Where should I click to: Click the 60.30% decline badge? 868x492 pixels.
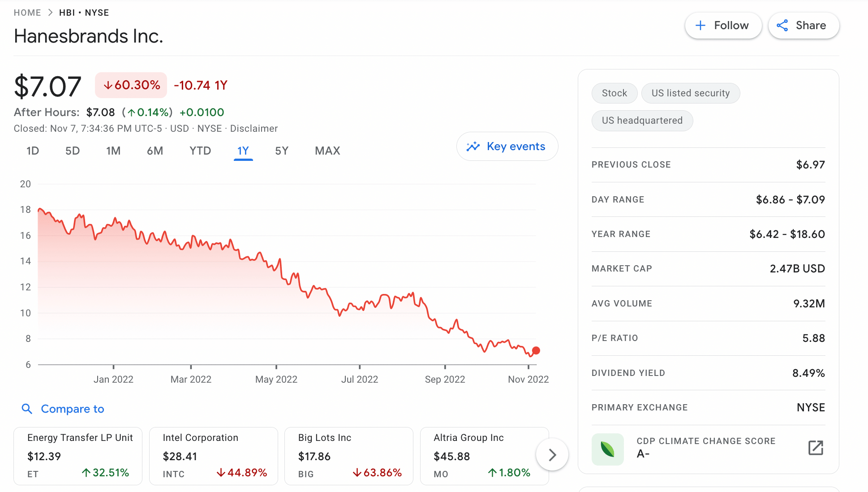click(131, 85)
